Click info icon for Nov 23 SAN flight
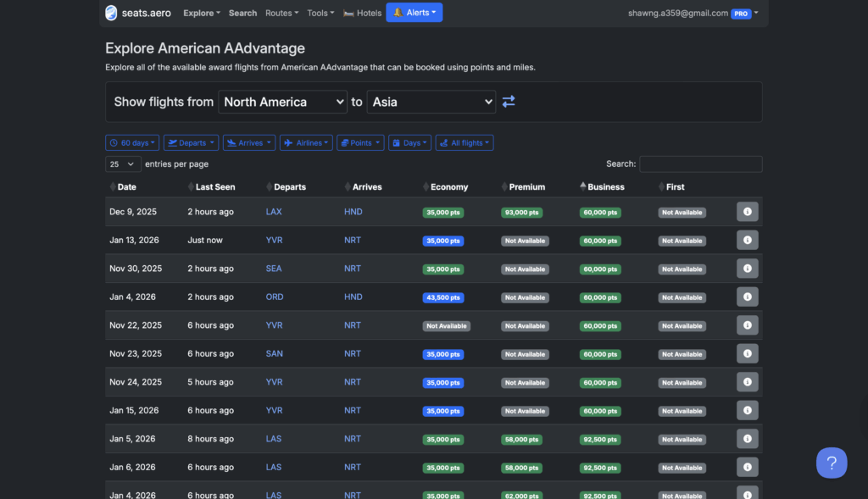 [x=747, y=354]
